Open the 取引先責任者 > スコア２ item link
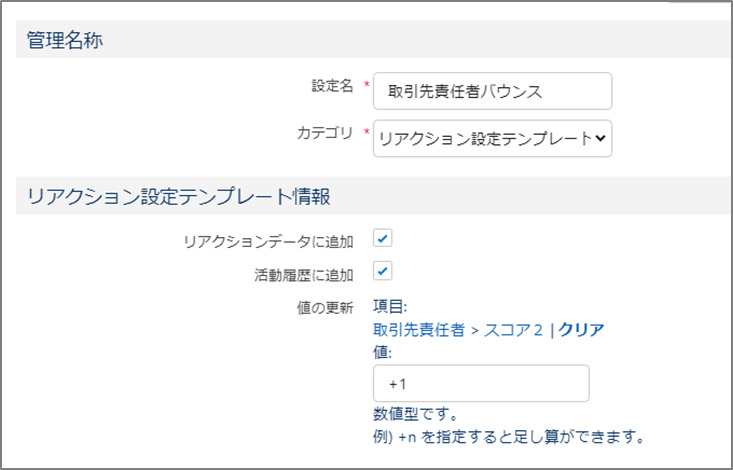733x470 pixels. tap(458, 330)
